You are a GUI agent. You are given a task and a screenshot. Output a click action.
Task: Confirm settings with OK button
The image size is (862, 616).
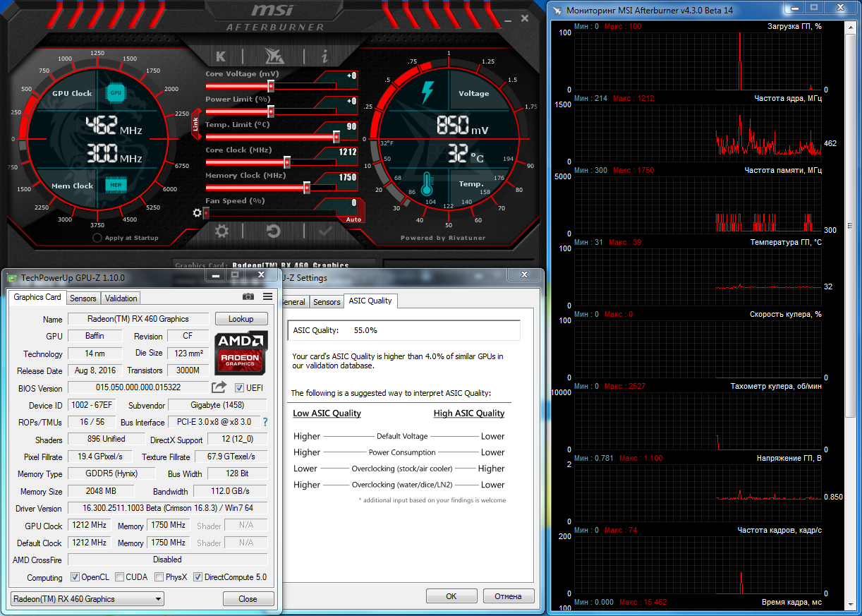tap(451, 596)
